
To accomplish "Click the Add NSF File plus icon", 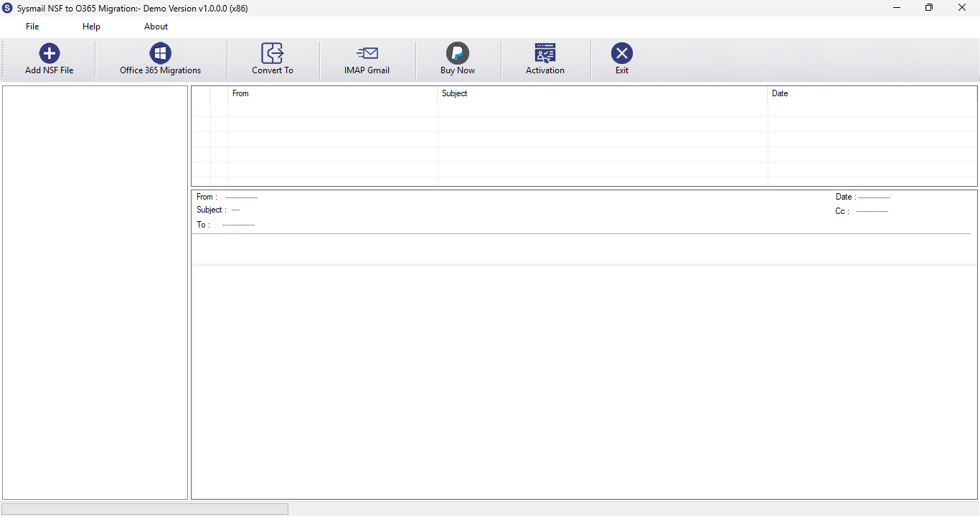I will coord(49,53).
